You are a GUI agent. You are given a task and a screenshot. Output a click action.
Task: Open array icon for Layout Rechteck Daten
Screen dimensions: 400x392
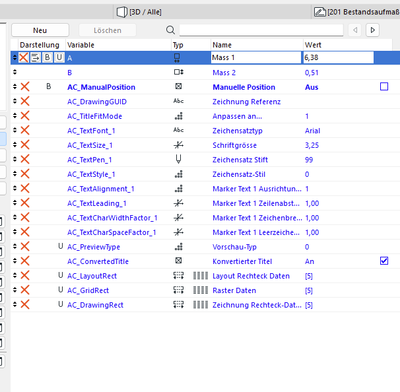pos(200,276)
